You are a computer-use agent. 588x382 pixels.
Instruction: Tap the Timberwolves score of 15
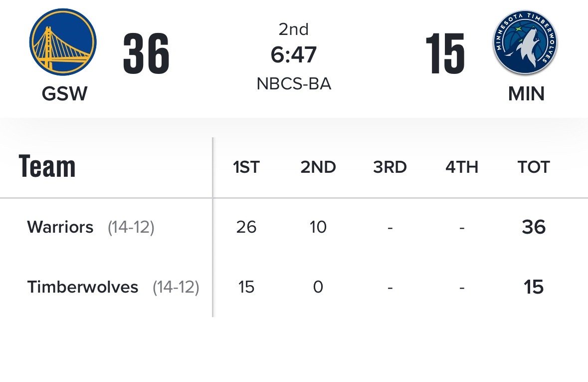click(445, 53)
